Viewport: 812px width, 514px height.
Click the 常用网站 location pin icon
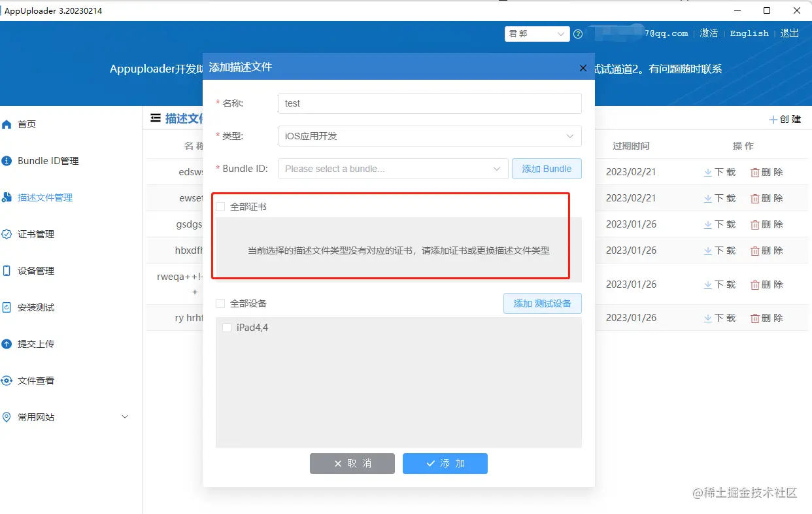point(7,417)
